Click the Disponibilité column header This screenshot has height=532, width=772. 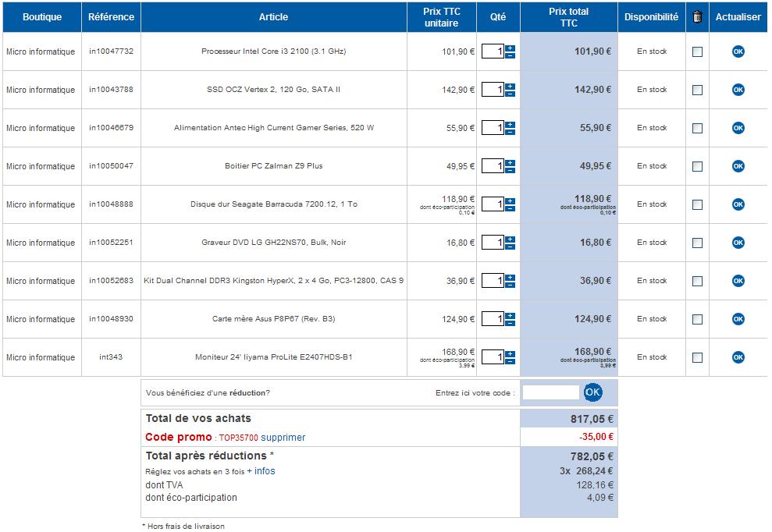point(651,17)
